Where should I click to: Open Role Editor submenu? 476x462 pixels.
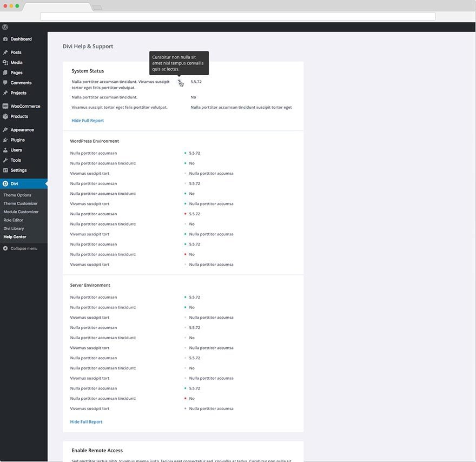14,220
